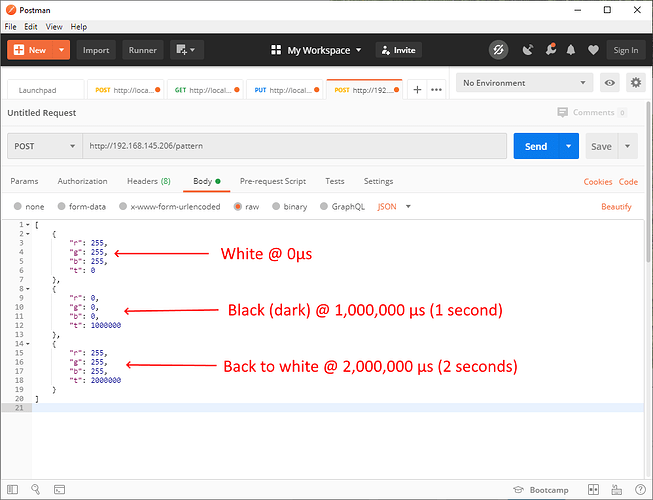Collapse the fold arrow on line 2
Image resolution: width=653 pixels, height=500 pixels.
[x=28, y=234]
